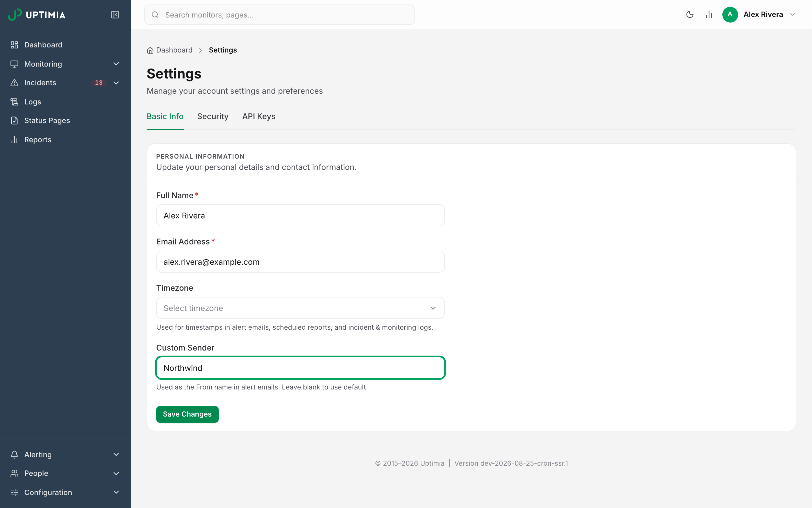
Task: Expand the Alerting menu chevron
Action: [x=116, y=455]
